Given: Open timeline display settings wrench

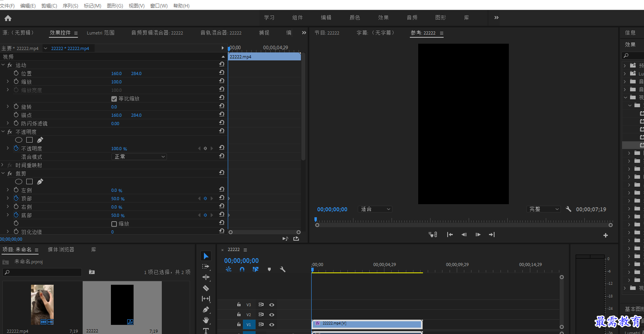Looking at the screenshot, I should point(283,269).
